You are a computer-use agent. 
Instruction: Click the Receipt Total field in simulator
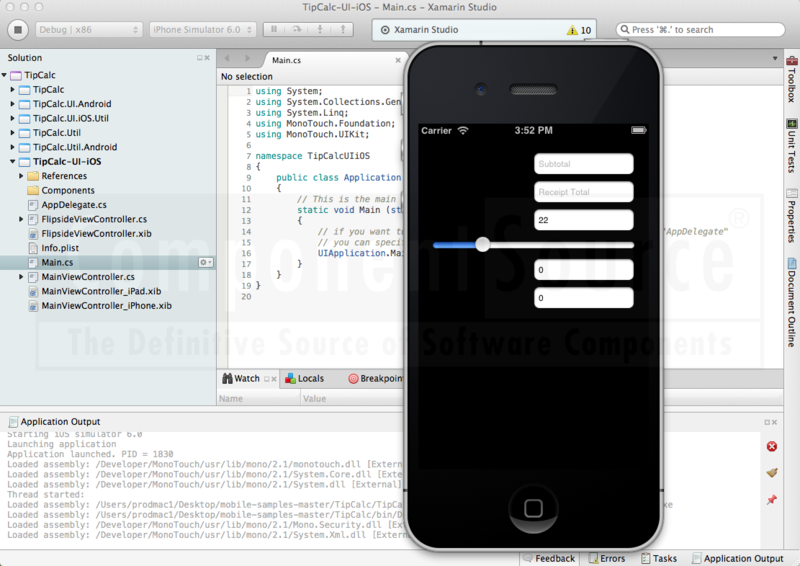click(x=584, y=192)
